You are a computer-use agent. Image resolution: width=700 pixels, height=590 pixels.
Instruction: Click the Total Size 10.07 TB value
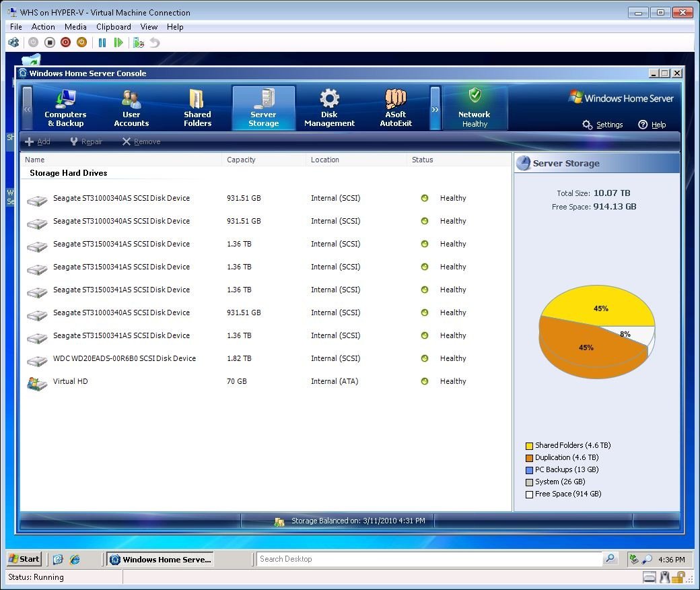pyautogui.click(x=612, y=193)
